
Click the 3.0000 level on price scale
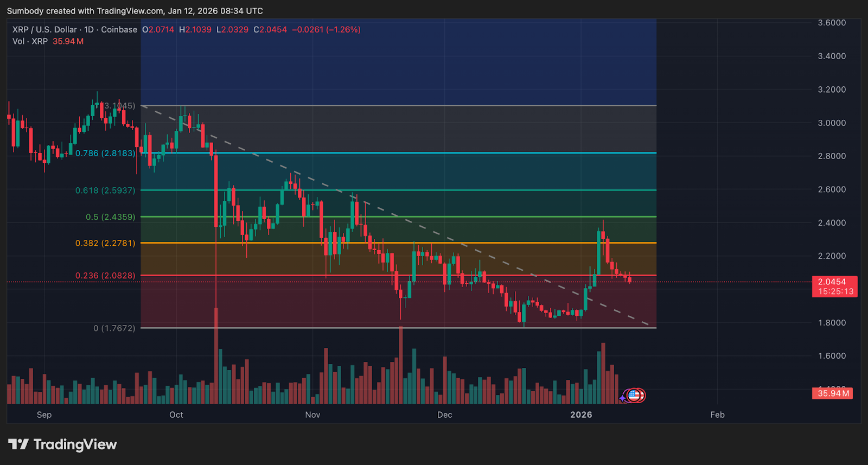[x=832, y=123]
